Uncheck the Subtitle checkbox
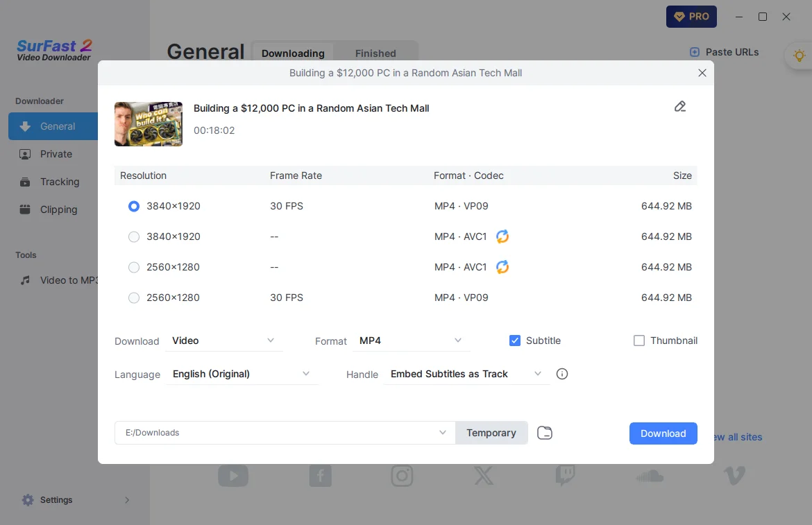Viewport: 812px width, 525px height. click(x=515, y=341)
